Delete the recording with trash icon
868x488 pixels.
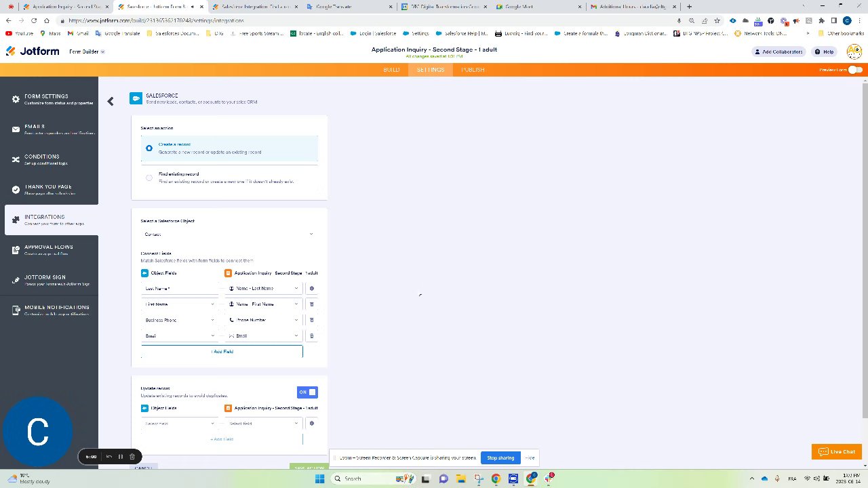pos(132,457)
